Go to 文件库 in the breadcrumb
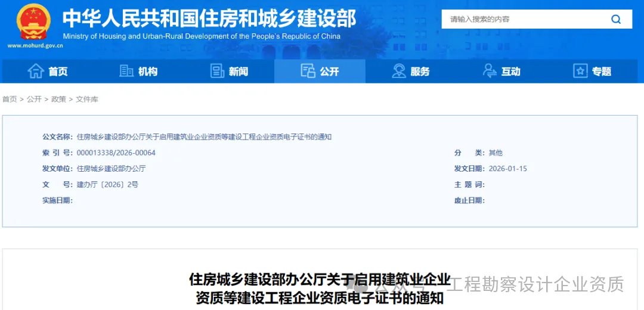Screen dimensions: 644x310 [x=87, y=100]
